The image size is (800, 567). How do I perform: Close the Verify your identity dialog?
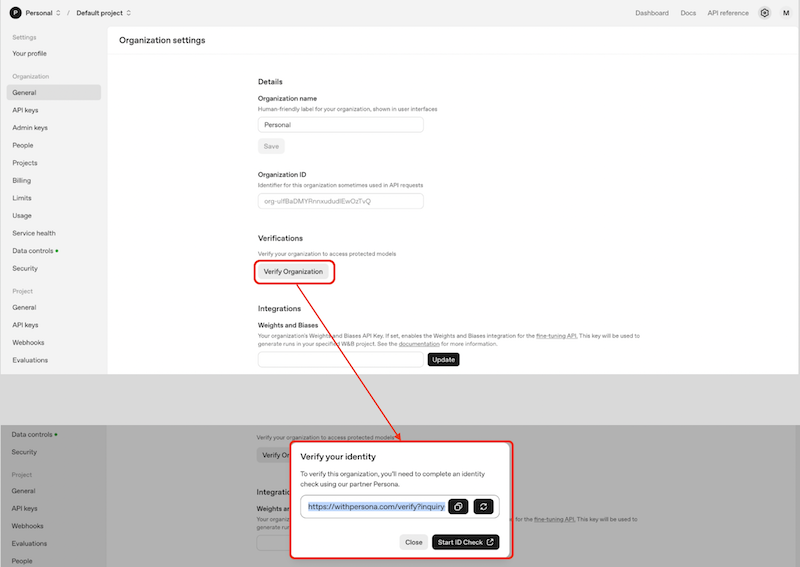pyautogui.click(x=413, y=542)
